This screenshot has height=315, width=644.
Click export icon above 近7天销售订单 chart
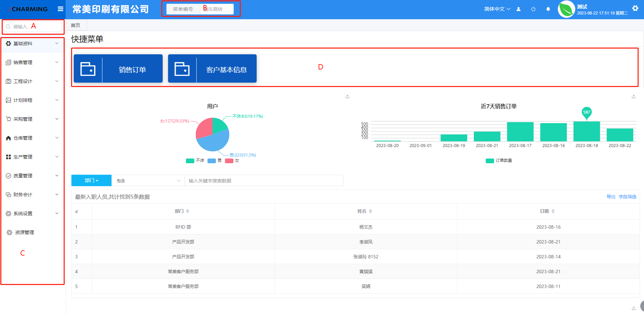click(x=634, y=96)
